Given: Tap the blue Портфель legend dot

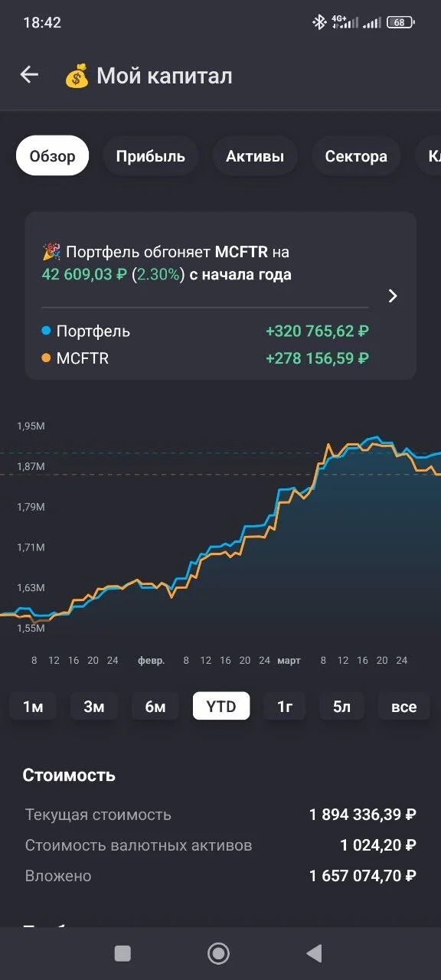Looking at the screenshot, I should pos(46,331).
